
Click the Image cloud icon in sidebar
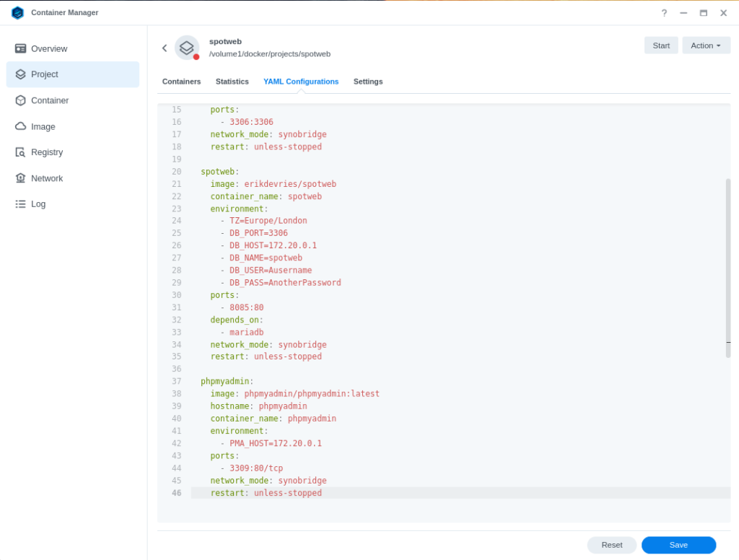20,126
